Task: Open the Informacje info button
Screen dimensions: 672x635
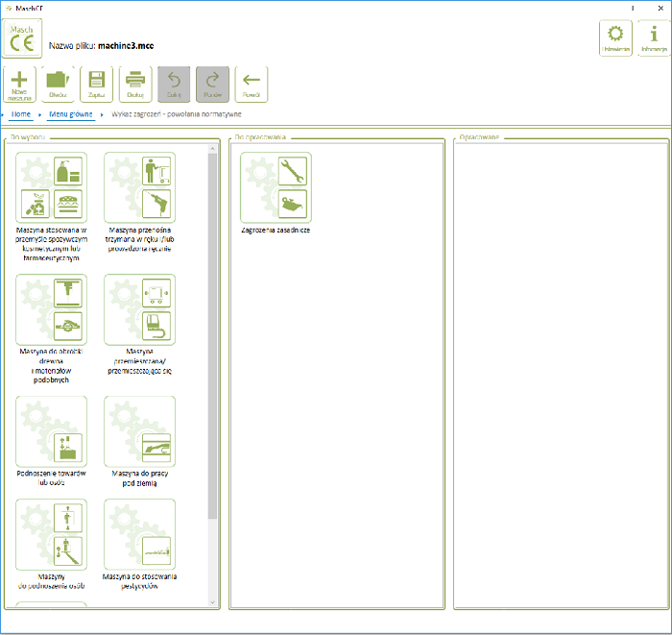Action: 654,38
